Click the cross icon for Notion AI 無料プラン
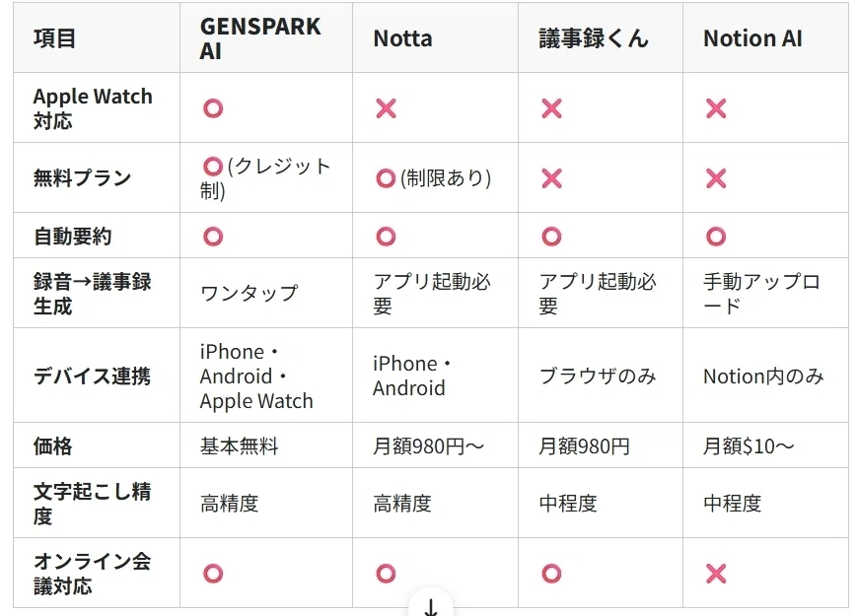 pyautogui.click(x=716, y=178)
